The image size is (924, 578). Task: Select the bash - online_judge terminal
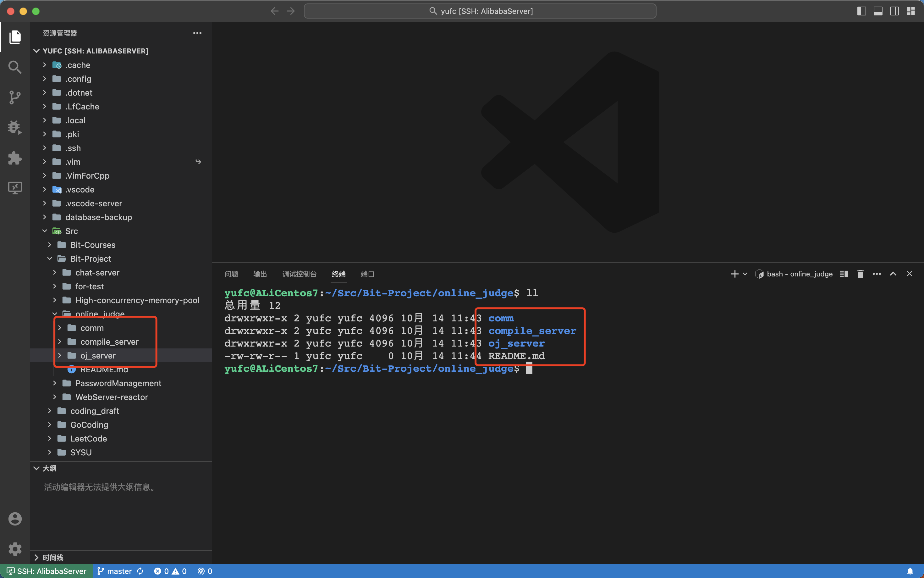[x=794, y=274]
